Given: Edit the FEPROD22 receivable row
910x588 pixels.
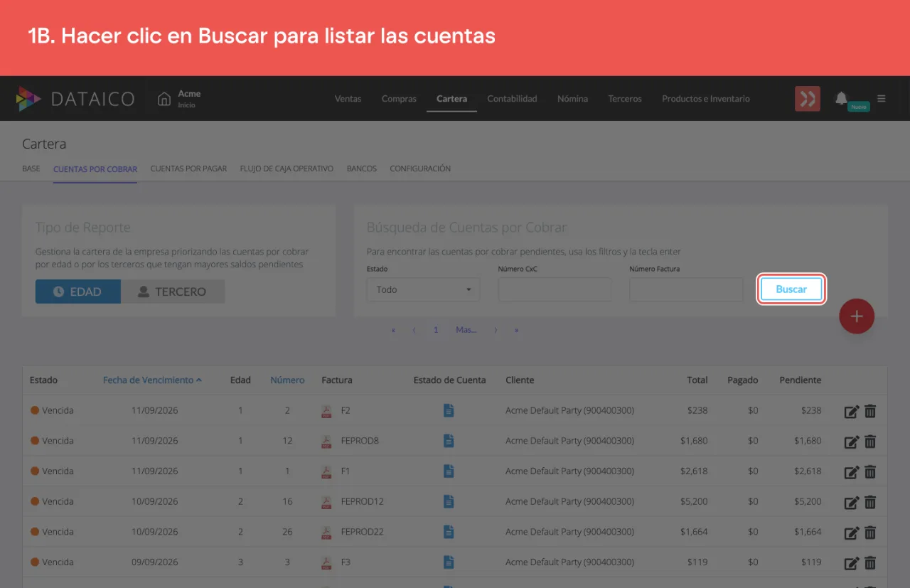Looking at the screenshot, I should 852,533.
